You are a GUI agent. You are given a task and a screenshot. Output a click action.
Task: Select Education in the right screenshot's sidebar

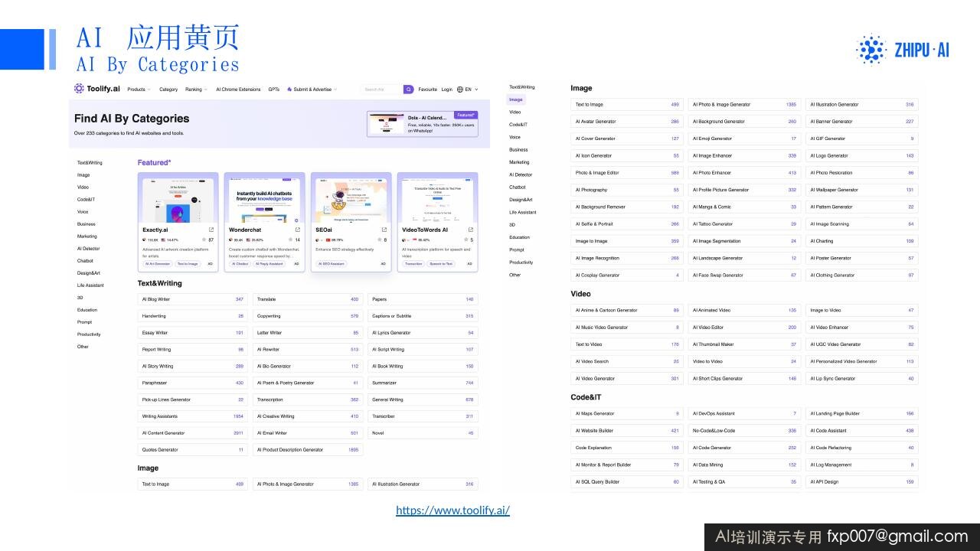click(x=520, y=237)
